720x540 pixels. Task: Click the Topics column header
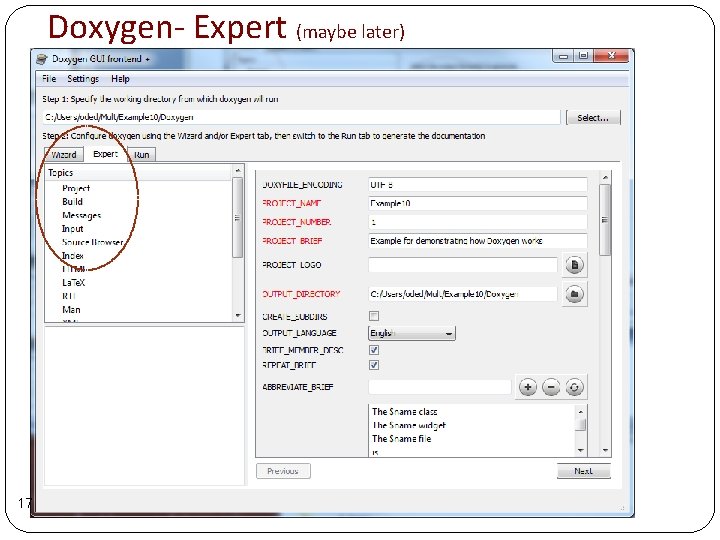tap(139, 173)
